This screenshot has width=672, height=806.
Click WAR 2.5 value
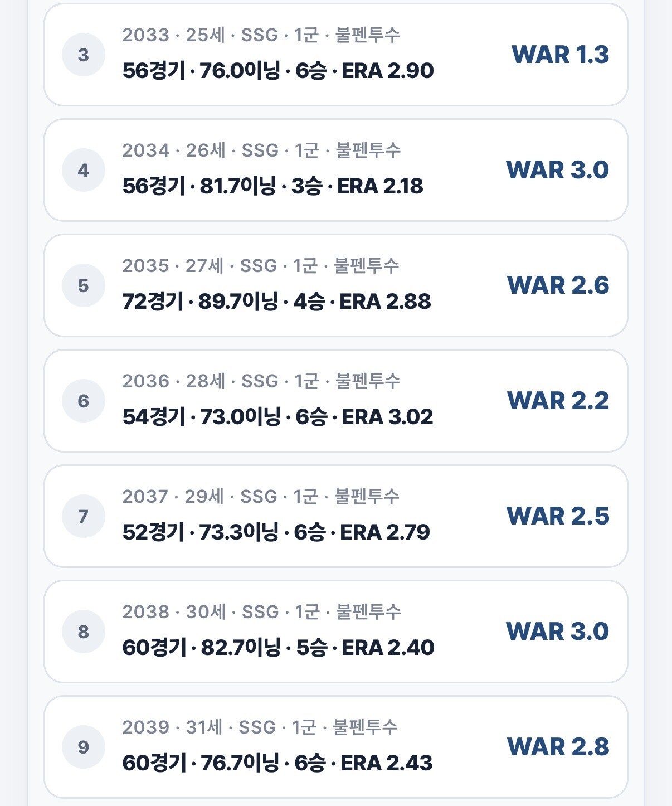[x=558, y=516]
